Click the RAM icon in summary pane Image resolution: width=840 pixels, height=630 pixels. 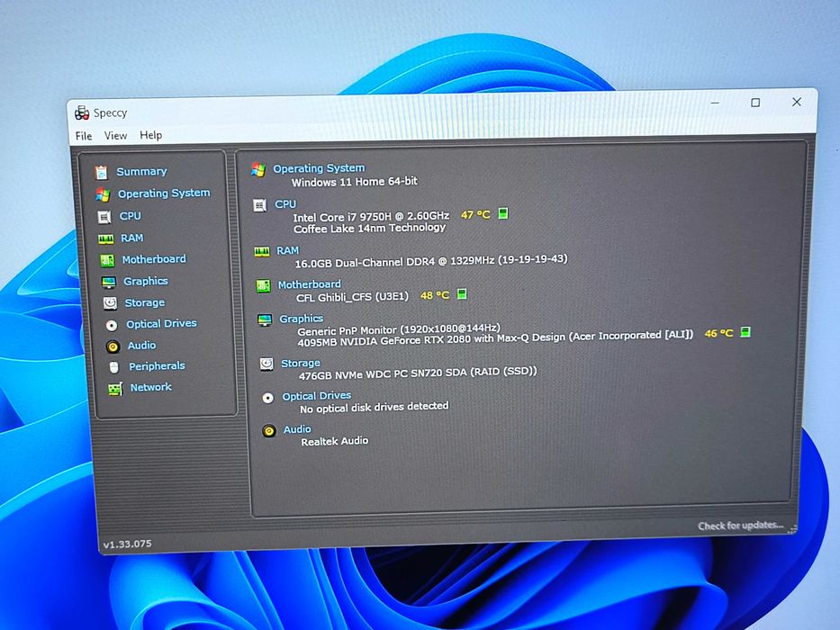pos(262,251)
